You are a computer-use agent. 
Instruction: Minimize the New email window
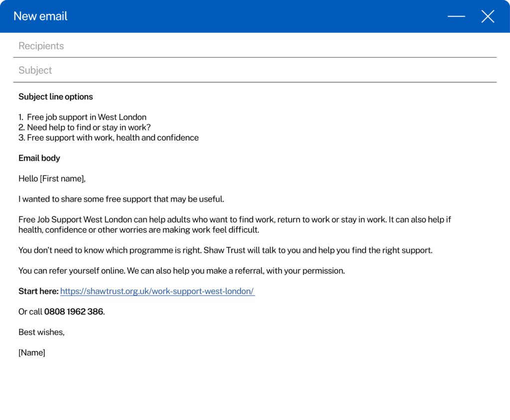click(x=456, y=16)
